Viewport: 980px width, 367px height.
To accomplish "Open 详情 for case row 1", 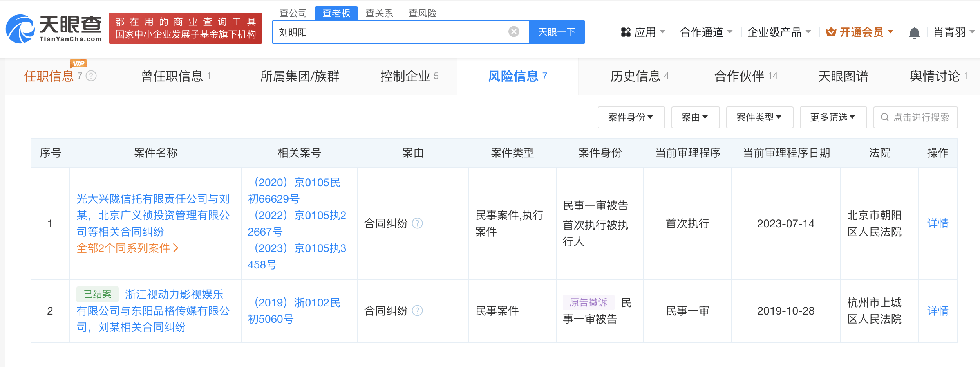I will click(x=938, y=223).
